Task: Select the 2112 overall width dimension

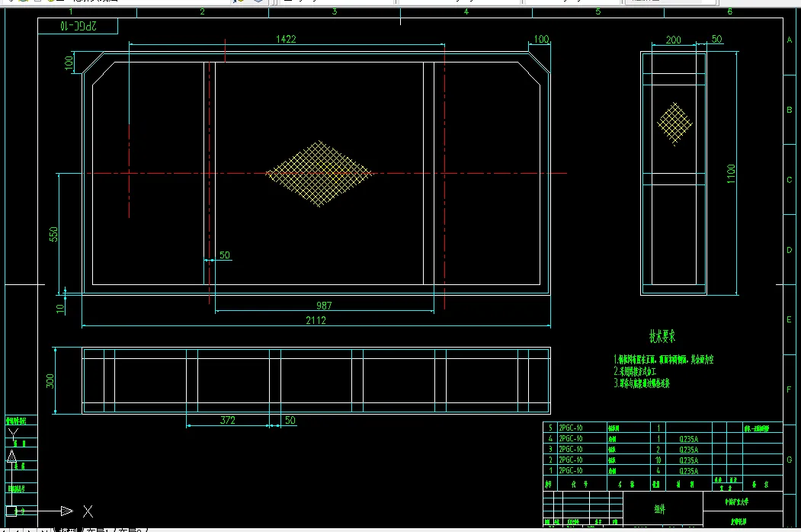Action: point(316,320)
